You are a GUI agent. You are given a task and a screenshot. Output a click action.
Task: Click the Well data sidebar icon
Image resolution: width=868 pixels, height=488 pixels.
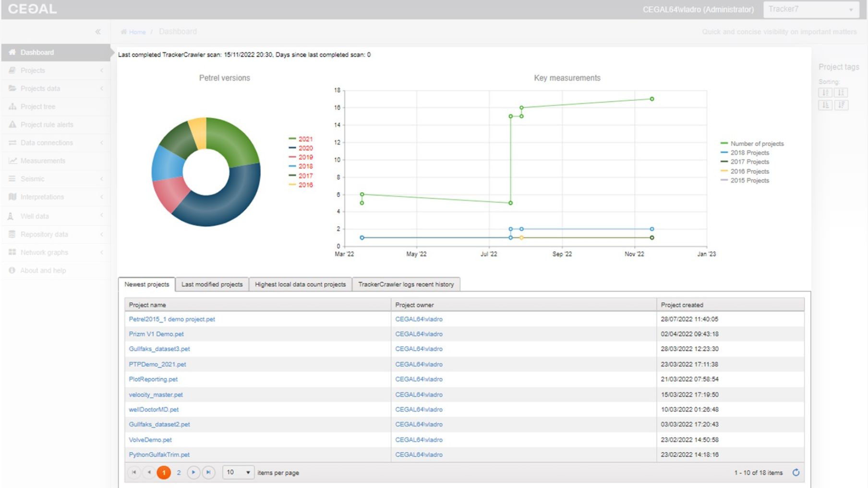pos(11,216)
